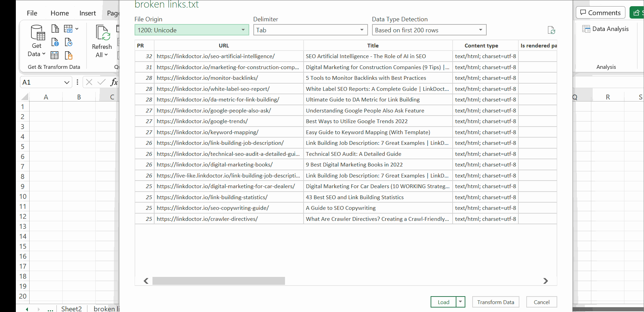Image resolution: width=644 pixels, height=312 pixels.
Task: Click the From Text/CSV icon
Action: (55, 29)
